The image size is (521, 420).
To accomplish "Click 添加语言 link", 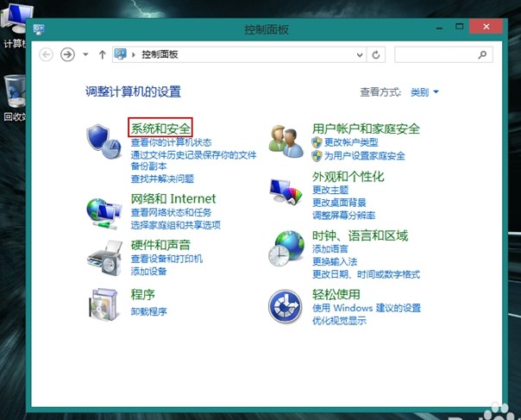I will 330,249.
